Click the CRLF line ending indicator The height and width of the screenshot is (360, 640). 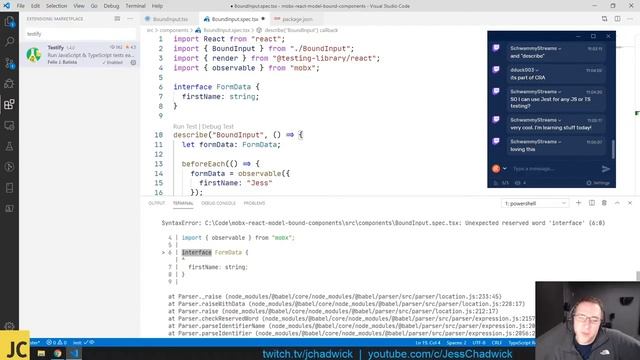point(497,343)
